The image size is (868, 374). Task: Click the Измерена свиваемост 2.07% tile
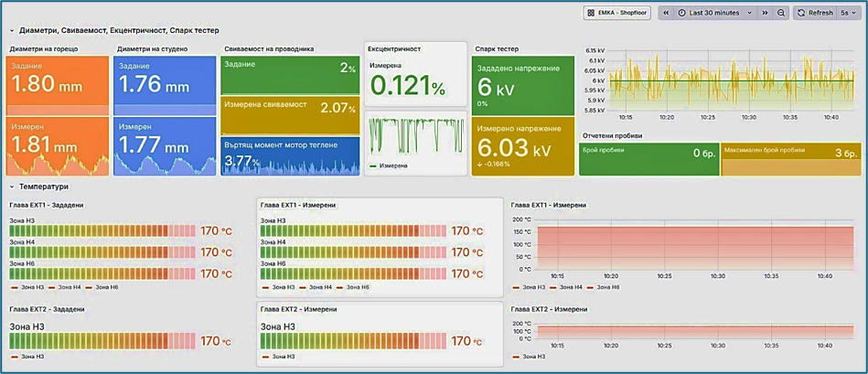point(291,115)
